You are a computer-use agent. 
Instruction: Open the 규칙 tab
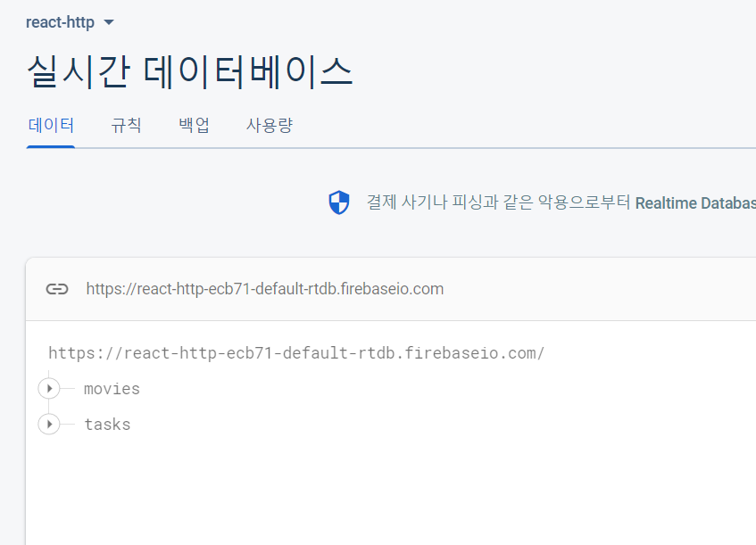click(127, 125)
